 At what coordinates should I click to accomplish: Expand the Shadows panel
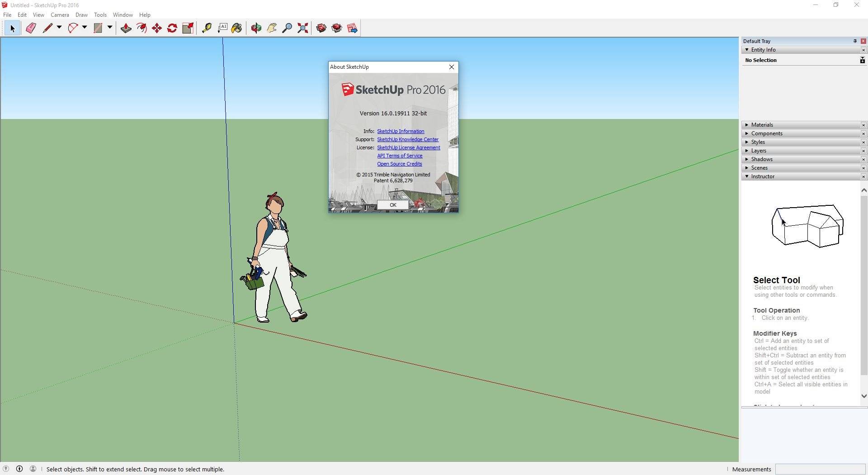[746, 159]
